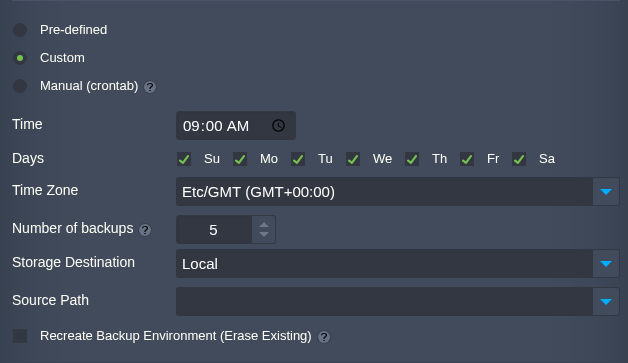
Task: Click the clock icon in Time field
Action: click(x=278, y=126)
